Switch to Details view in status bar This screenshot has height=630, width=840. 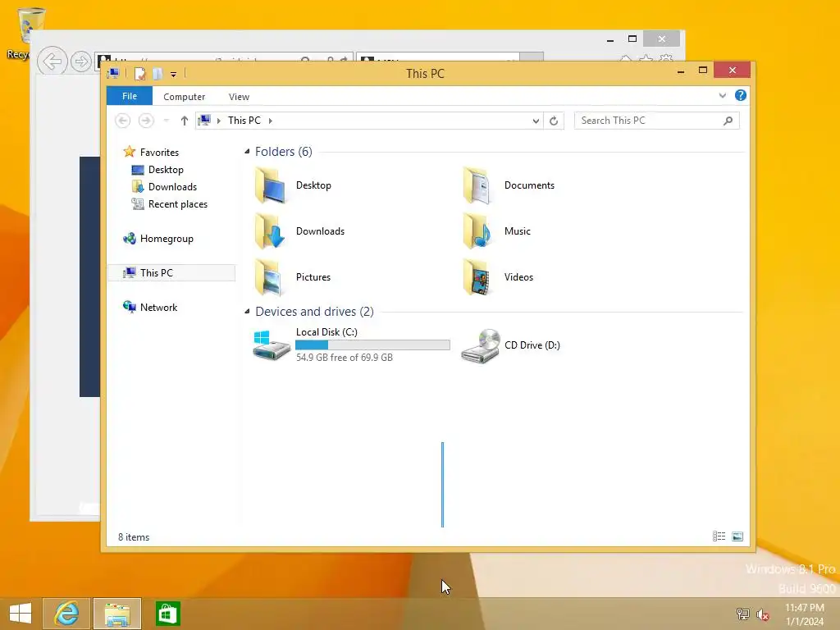[x=719, y=536]
